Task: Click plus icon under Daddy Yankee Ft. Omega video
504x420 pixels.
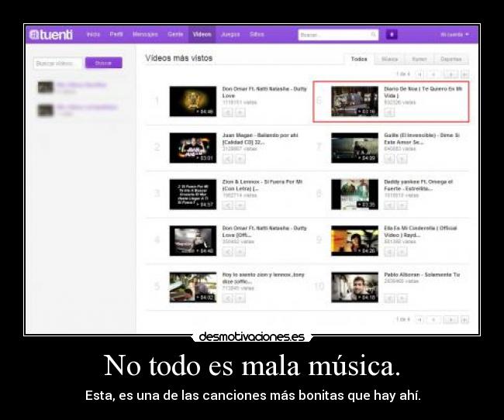Action: point(402,205)
